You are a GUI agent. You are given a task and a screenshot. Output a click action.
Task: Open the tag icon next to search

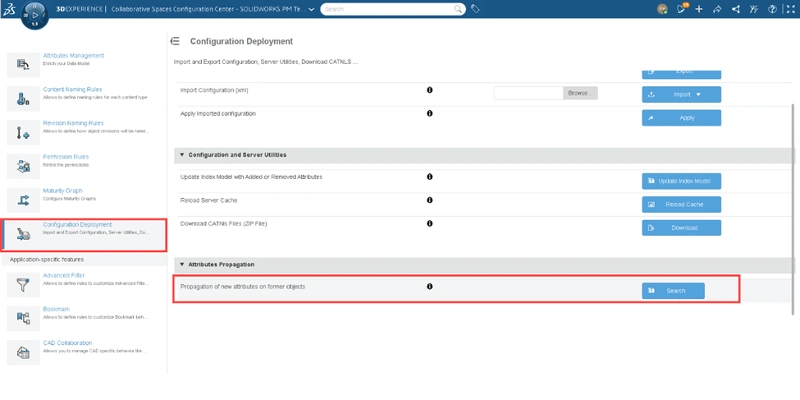[475, 9]
